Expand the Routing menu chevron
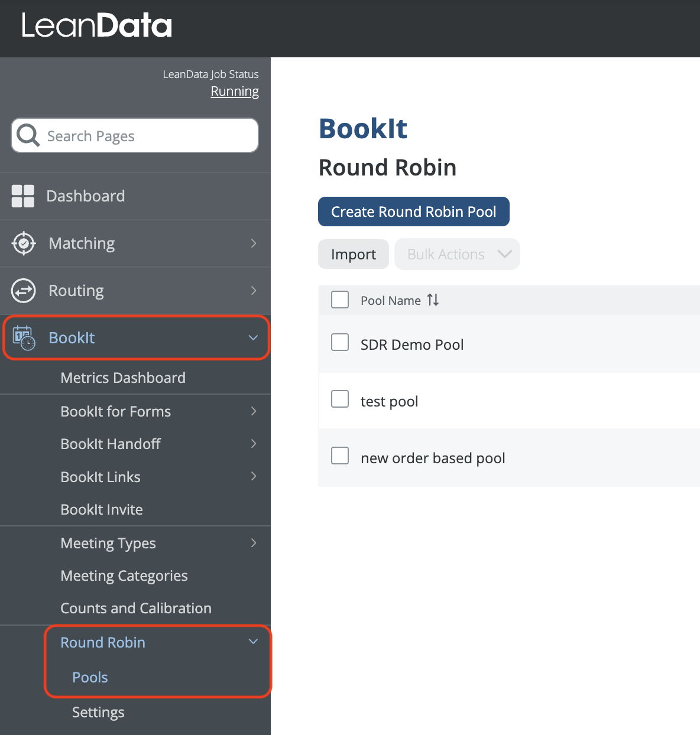The width and height of the screenshot is (700, 735). point(254,291)
